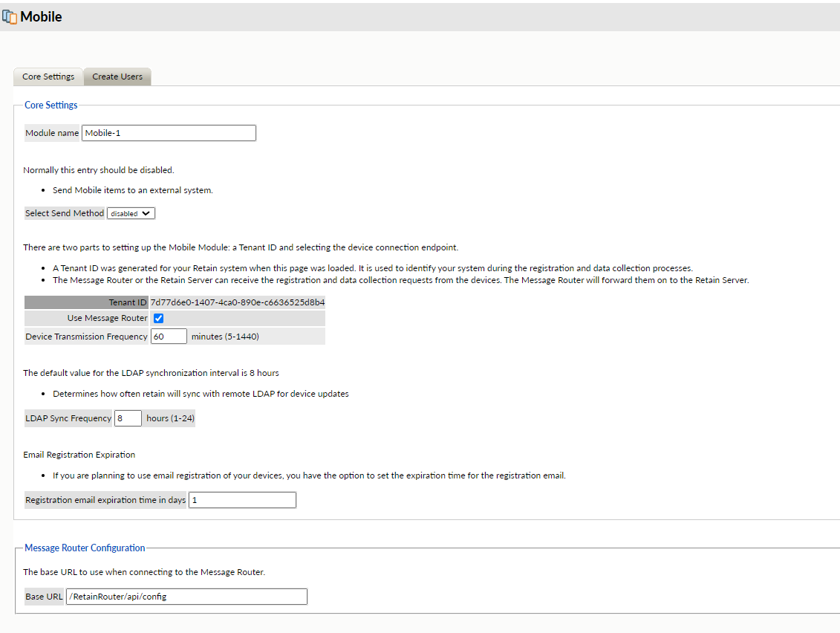The width and height of the screenshot is (840, 633).
Task: Click the Core Settings section legend
Action: [51, 105]
